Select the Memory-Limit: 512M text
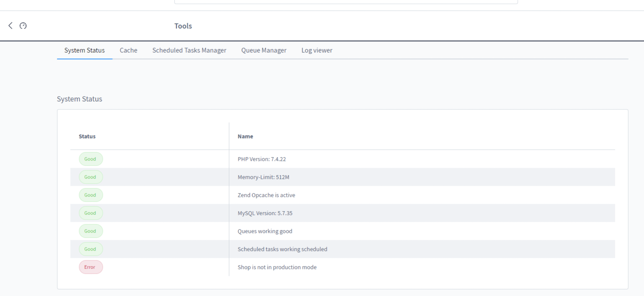This screenshot has height=296, width=644. (263, 177)
